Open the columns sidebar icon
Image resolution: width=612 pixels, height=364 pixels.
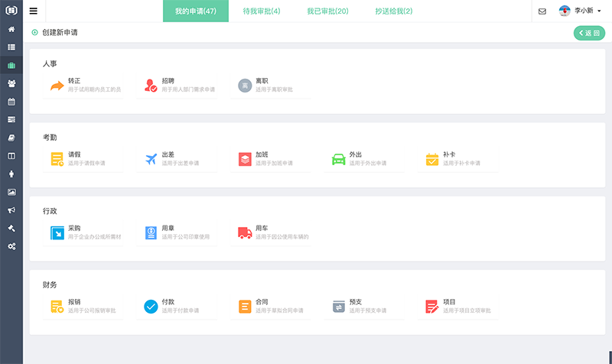[x=11, y=156]
